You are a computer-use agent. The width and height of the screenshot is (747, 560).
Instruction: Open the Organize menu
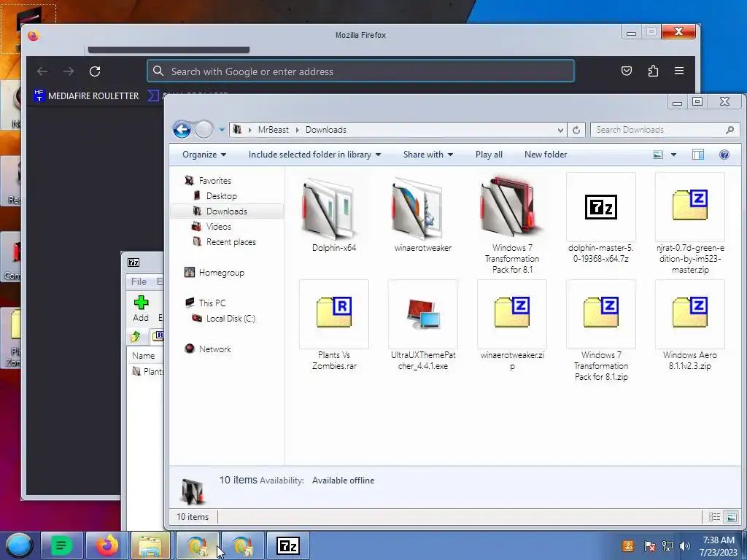coord(204,155)
